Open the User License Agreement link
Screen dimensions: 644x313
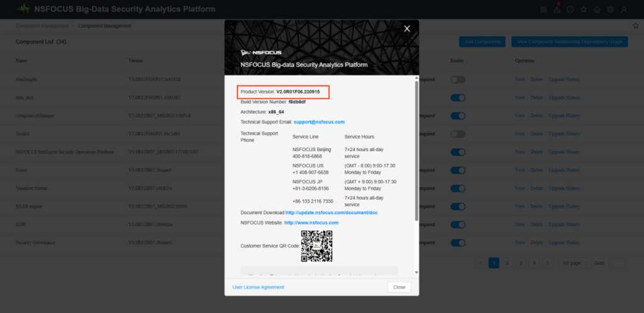coord(258,287)
